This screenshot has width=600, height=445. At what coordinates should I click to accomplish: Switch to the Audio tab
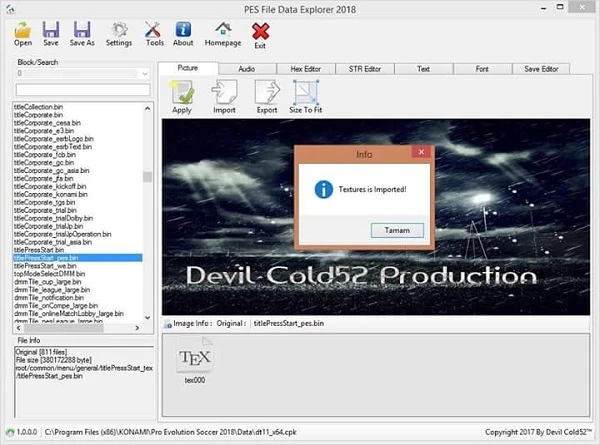click(247, 69)
